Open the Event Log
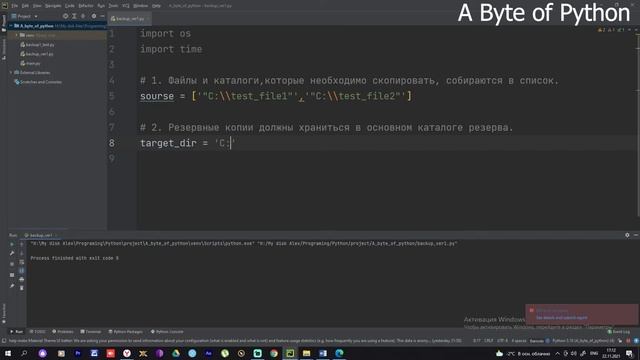Image resolution: width=640 pixels, height=360 pixels. coord(618,332)
